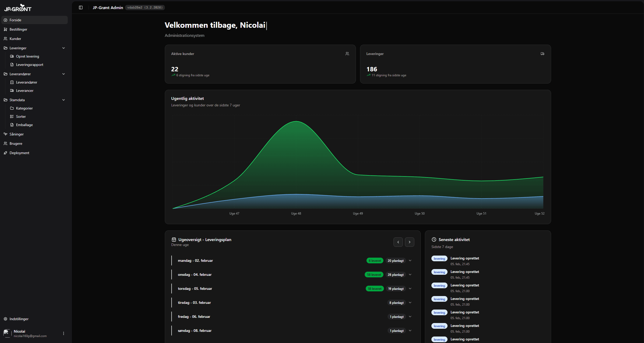Click the Aktive kunder users icon
The image size is (644, 343).
(347, 54)
